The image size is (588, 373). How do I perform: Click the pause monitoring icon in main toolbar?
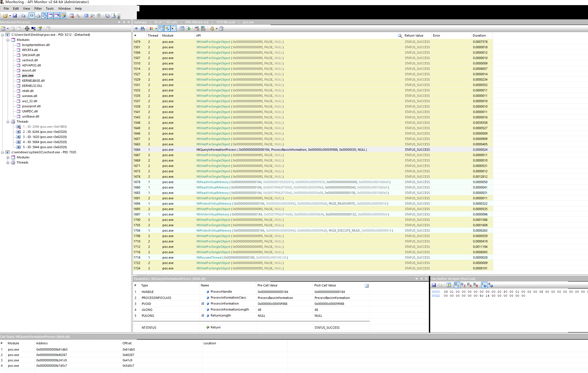[72, 16]
